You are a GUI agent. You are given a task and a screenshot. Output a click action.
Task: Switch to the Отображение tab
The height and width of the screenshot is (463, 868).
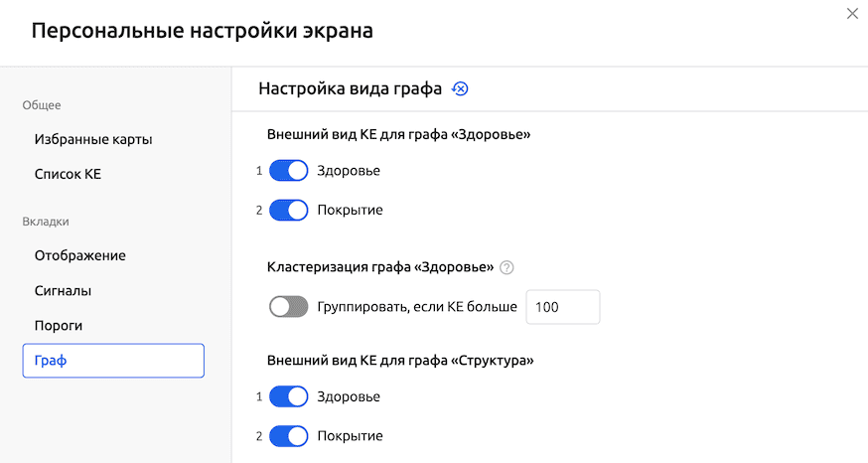coord(79,255)
